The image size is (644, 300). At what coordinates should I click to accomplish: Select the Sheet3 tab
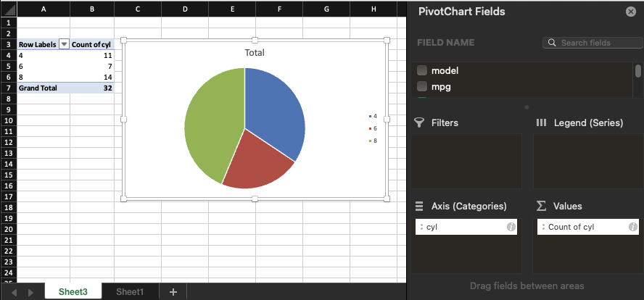point(73,291)
